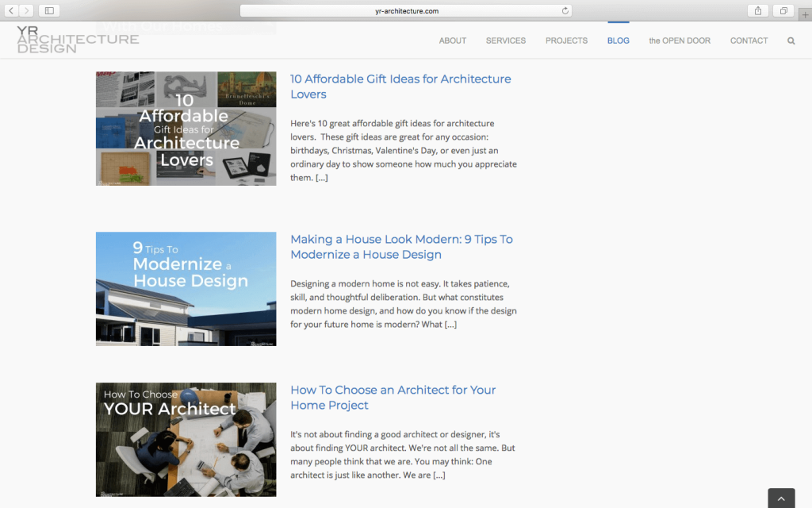Select CONTACT in the navigation
This screenshot has height=508, width=812.
(x=749, y=40)
